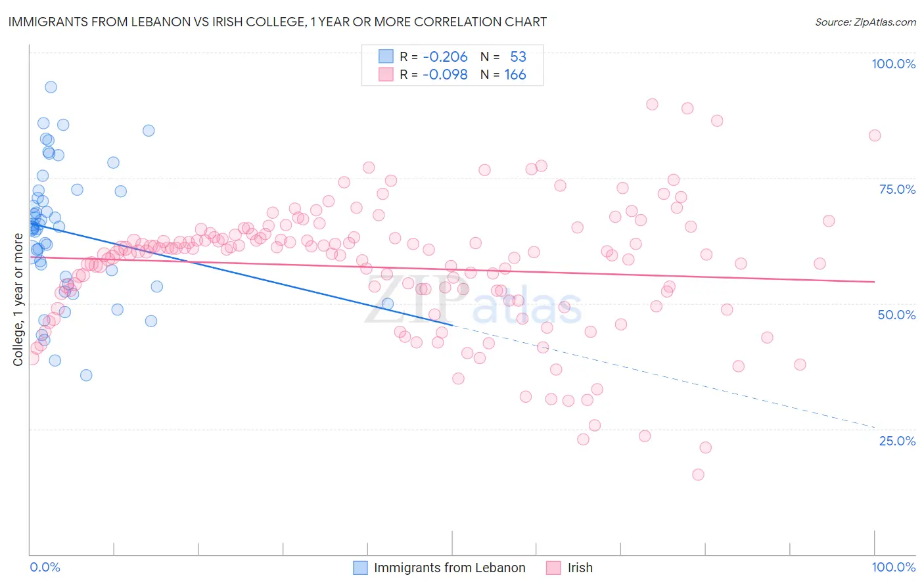Viewport: 924px width, 586px height.
Task: Click the far-right pink point near 83%
Action: pyautogui.click(x=875, y=135)
